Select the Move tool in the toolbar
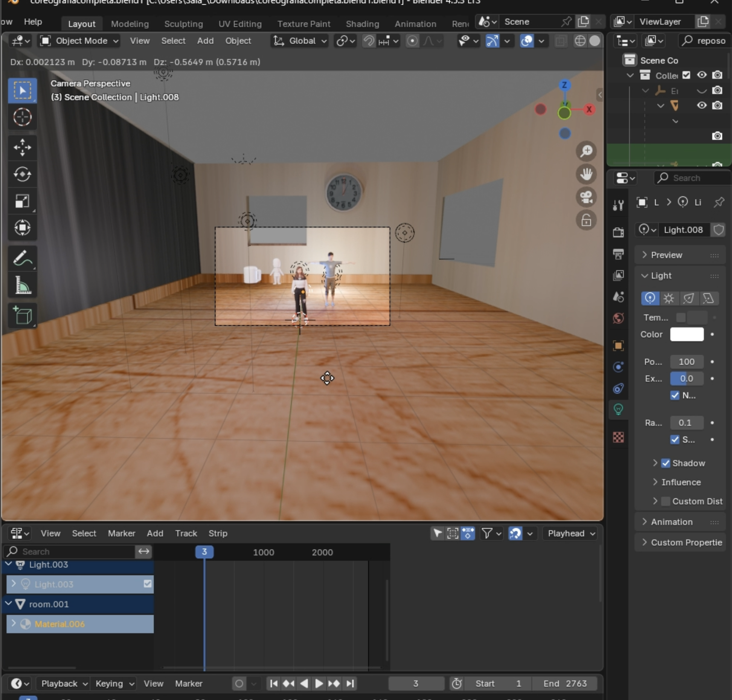This screenshot has height=700, width=732. [x=22, y=148]
